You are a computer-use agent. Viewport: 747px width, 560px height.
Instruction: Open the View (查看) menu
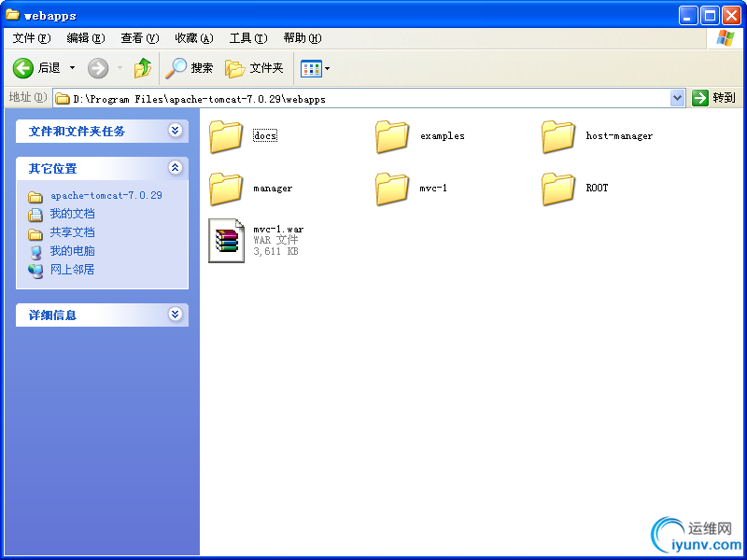(x=139, y=38)
